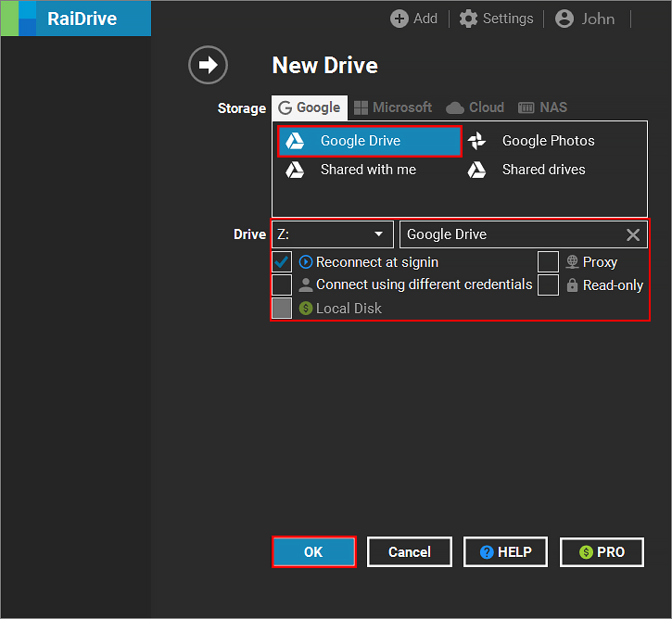Screen dimensions: 672x619
Task: Click the Proxy globe icon
Action: point(572,261)
